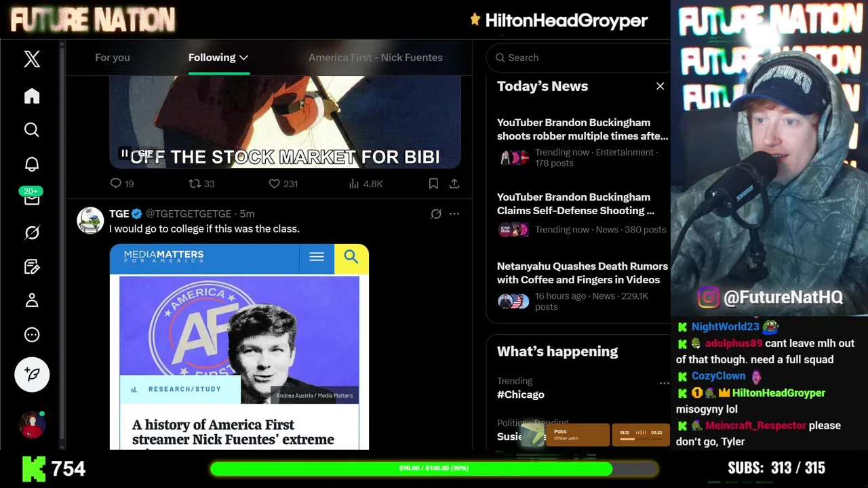Click the green Kick logo
Screen dimensions: 868x488
(x=34, y=468)
